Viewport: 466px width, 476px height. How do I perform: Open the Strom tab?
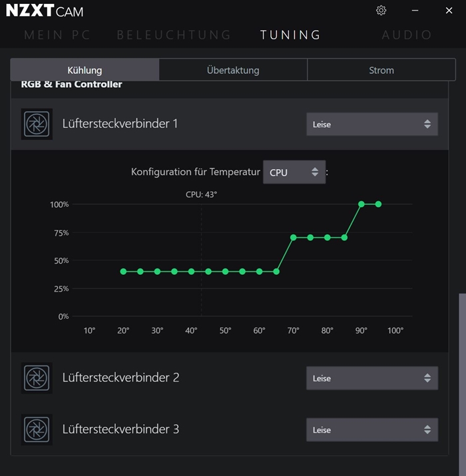click(381, 70)
